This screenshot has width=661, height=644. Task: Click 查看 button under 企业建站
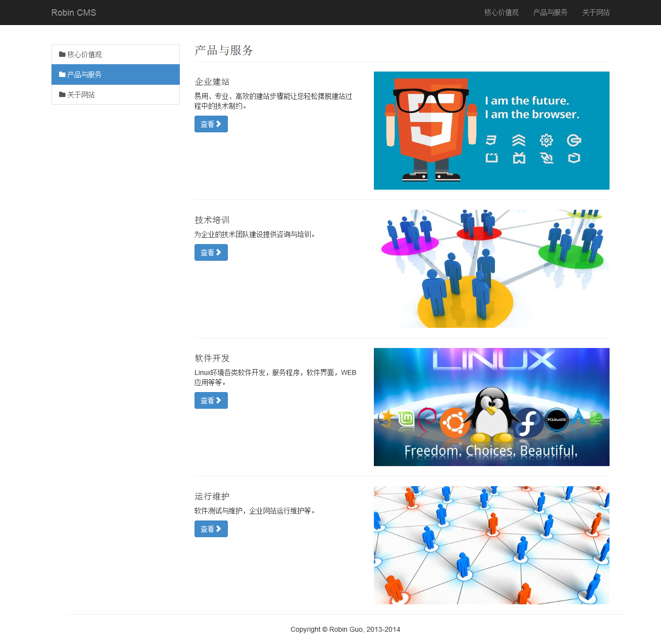click(211, 124)
